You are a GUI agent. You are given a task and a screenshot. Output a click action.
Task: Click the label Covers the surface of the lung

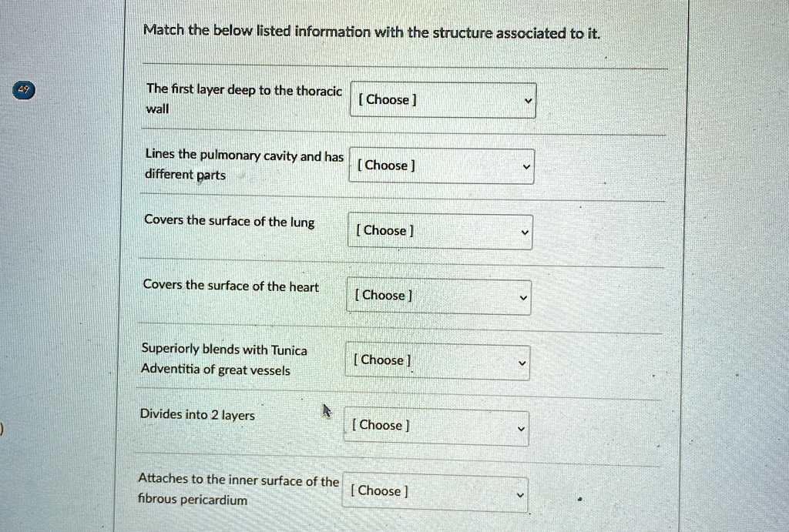[x=230, y=221]
